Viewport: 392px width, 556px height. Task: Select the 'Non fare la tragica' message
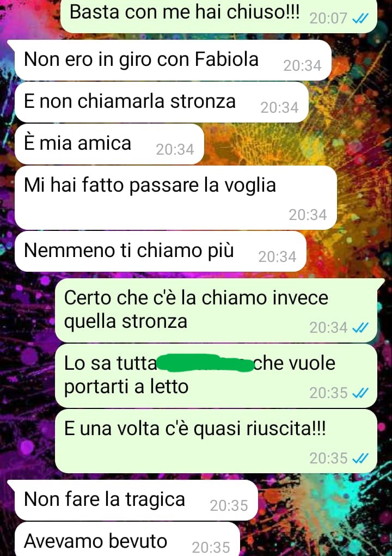(136, 500)
